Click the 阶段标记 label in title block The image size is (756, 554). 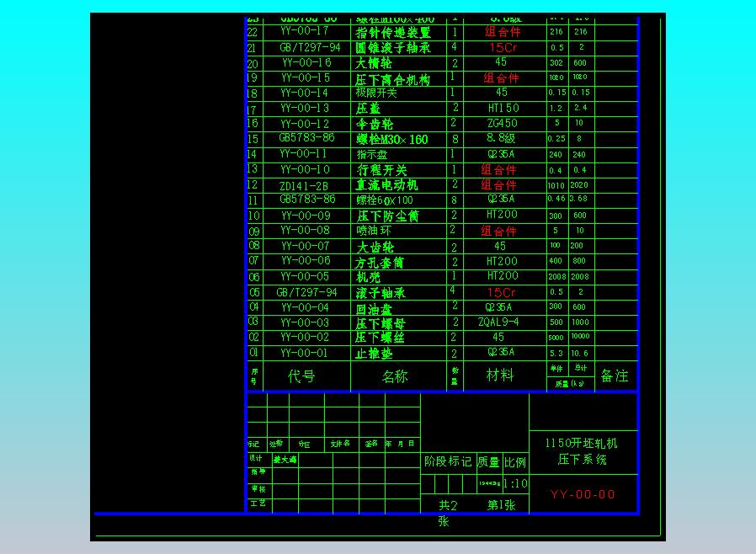448,462
